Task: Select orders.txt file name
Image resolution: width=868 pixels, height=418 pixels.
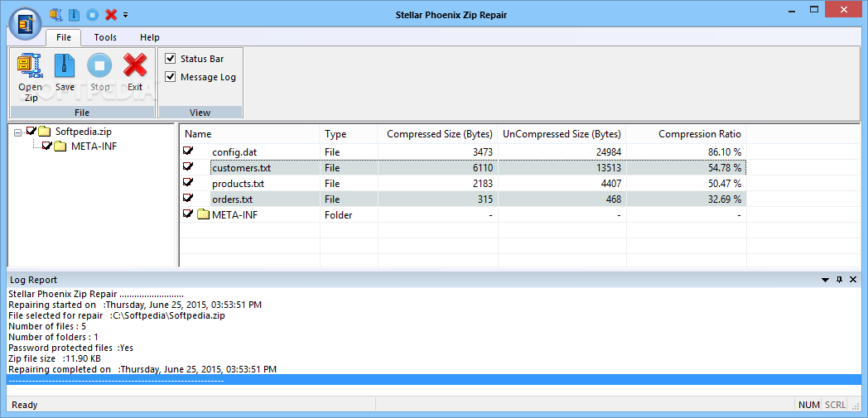Action: tap(233, 199)
